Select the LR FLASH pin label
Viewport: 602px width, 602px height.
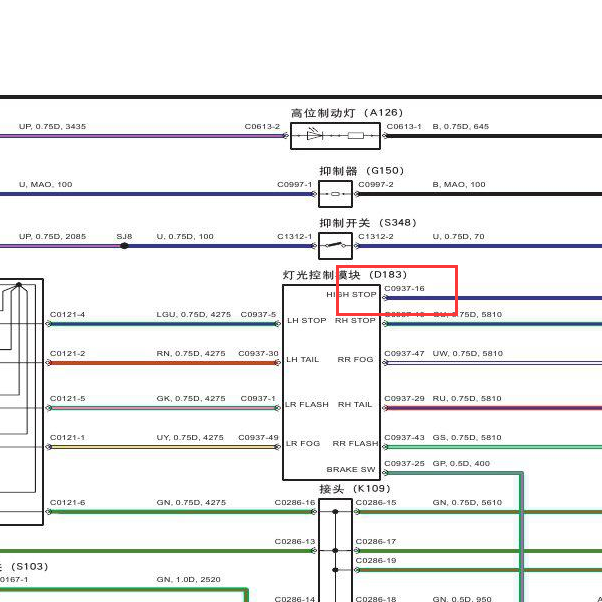(307, 404)
